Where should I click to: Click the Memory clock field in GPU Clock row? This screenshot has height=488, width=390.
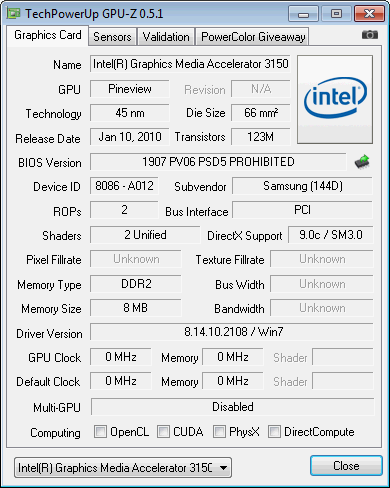(233, 357)
